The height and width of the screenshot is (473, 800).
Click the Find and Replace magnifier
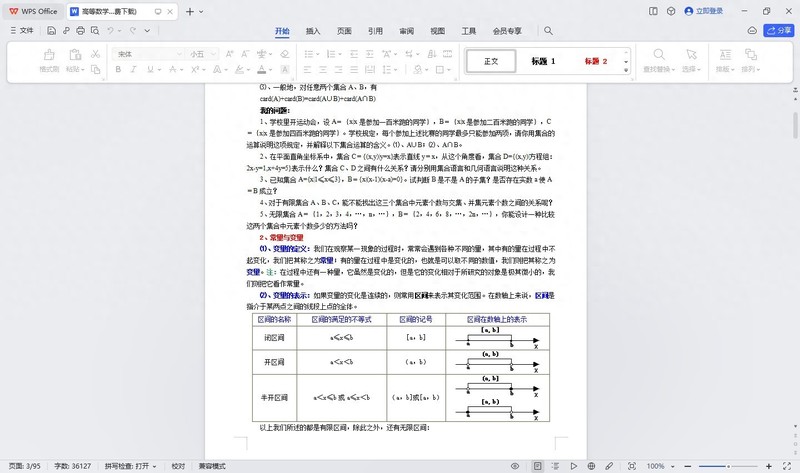tap(659, 54)
